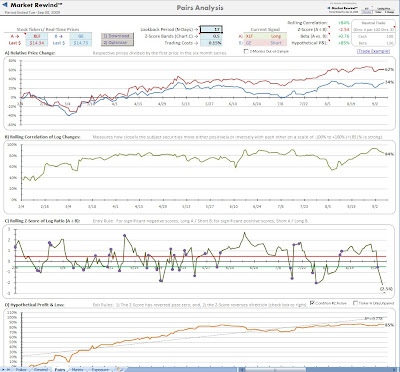The image size is (400, 372).
Task: Click the (2.54) label on Z-Score chart
Action: point(386,288)
